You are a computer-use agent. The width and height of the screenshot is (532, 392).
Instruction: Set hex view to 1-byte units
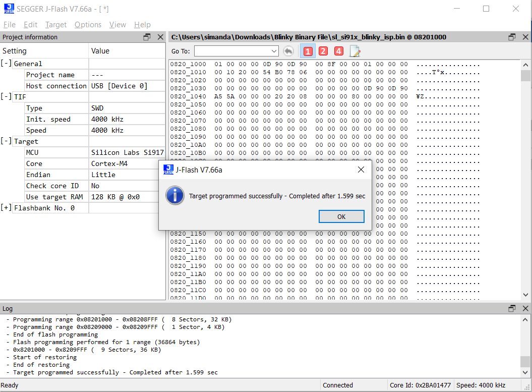click(x=308, y=51)
